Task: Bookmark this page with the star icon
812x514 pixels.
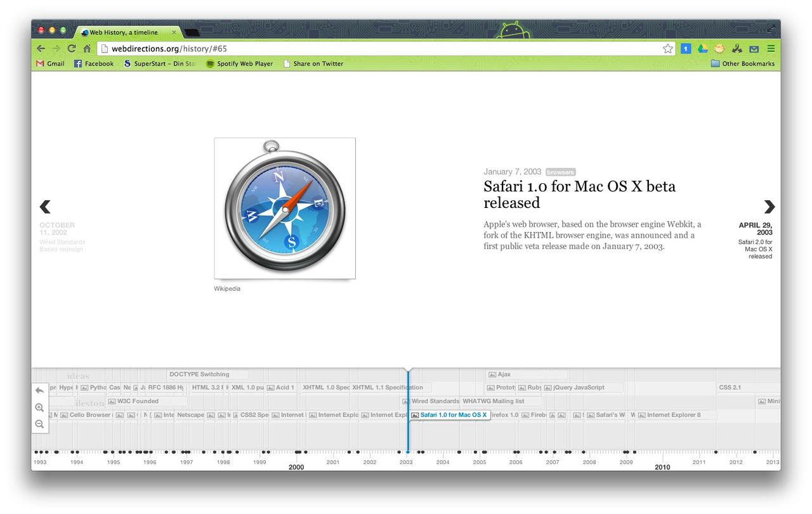Action: [667, 49]
